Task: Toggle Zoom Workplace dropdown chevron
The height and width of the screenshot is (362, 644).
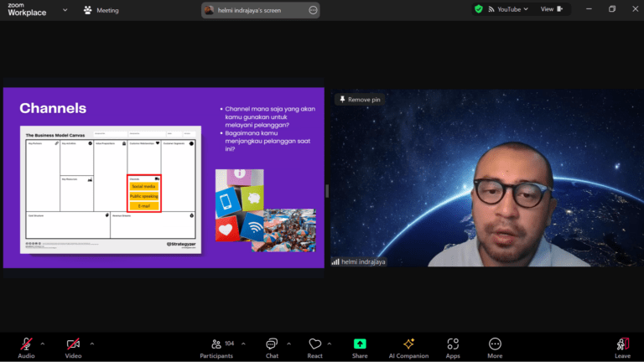Action: tap(65, 10)
